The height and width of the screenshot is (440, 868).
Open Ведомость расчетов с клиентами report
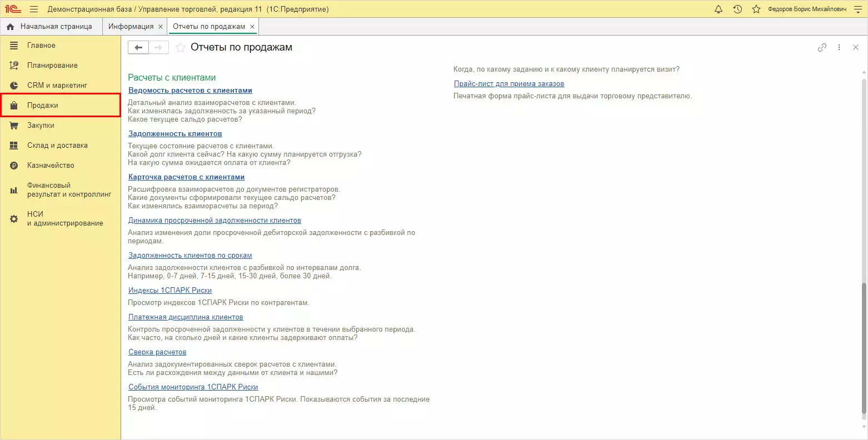point(190,91)
